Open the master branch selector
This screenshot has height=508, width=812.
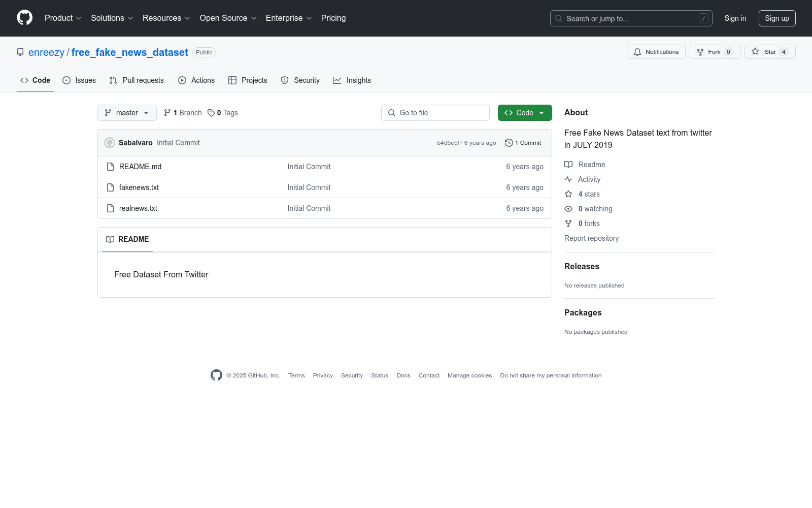click(127, 113)
